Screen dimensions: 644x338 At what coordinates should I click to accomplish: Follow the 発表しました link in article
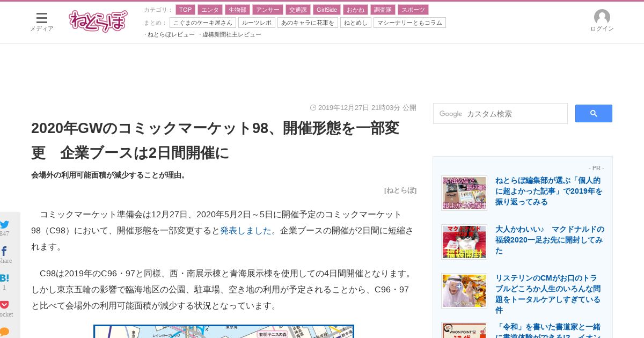coord(246,231)
